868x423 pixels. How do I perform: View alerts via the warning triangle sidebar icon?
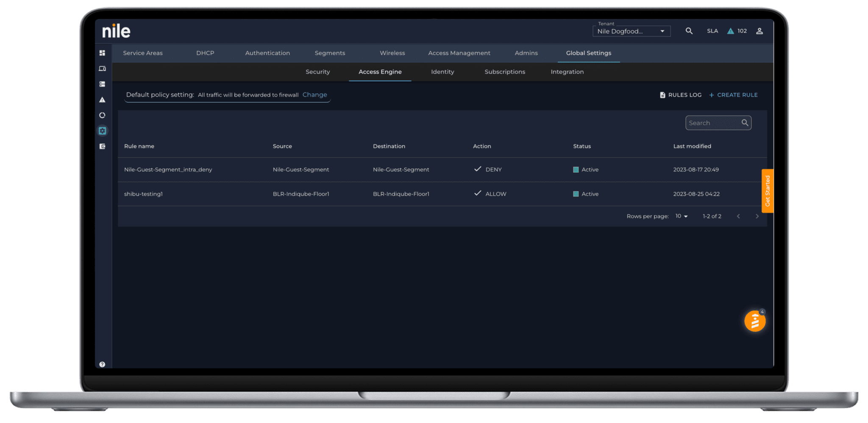coord(102,99)
